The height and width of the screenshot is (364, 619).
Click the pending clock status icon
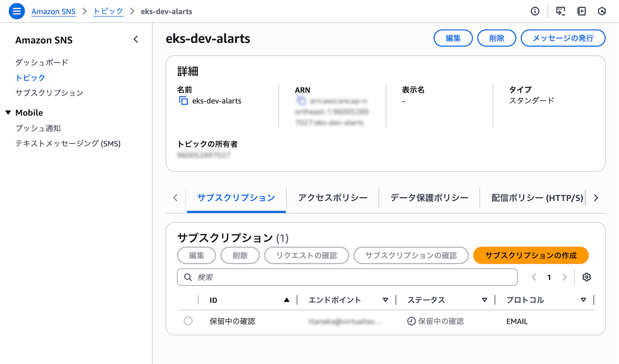(411, 321)
